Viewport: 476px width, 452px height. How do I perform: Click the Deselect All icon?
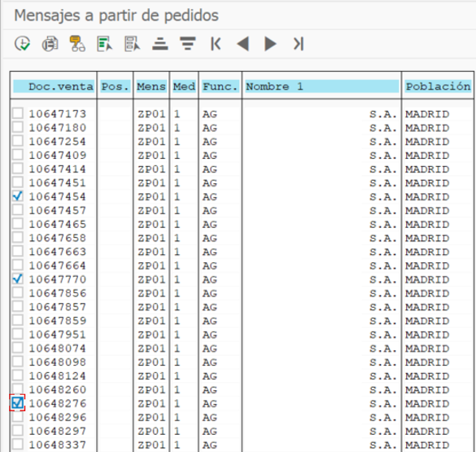[x=132, y=44]
